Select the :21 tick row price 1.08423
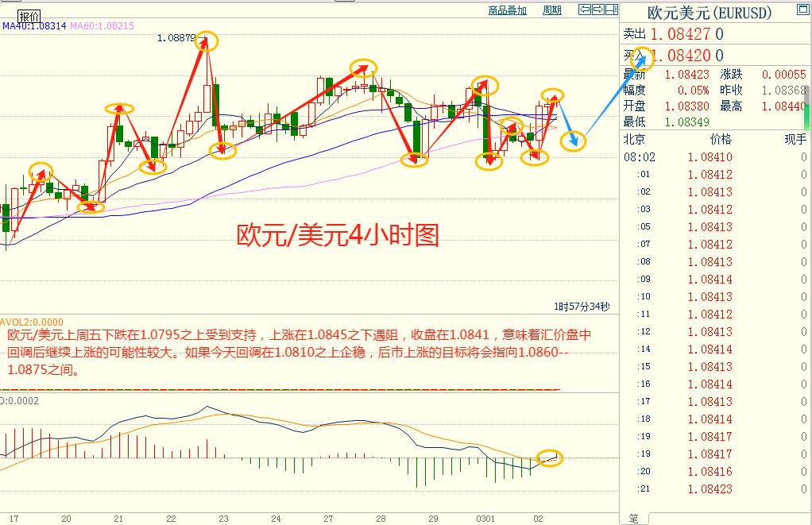 [x=710, y=488]
